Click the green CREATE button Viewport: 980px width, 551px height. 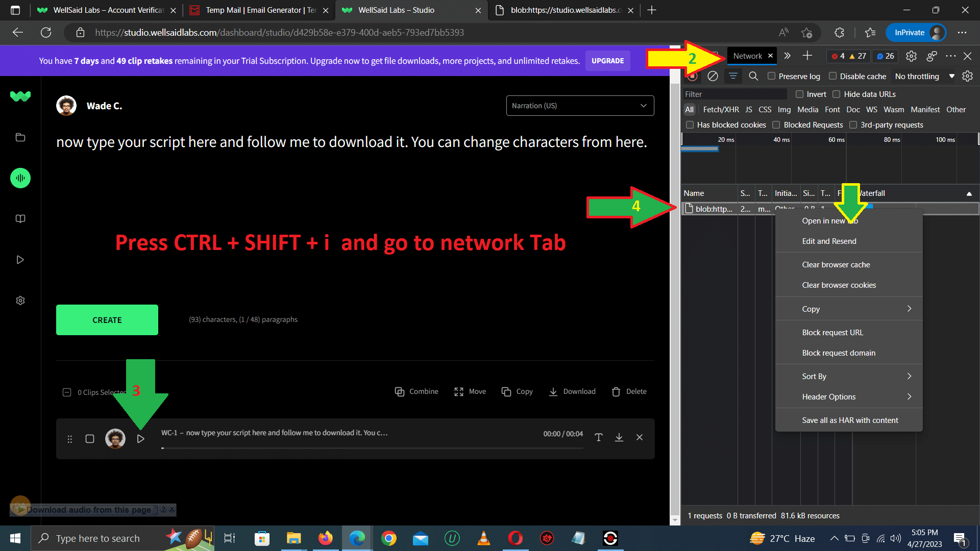tap(107, 320)
